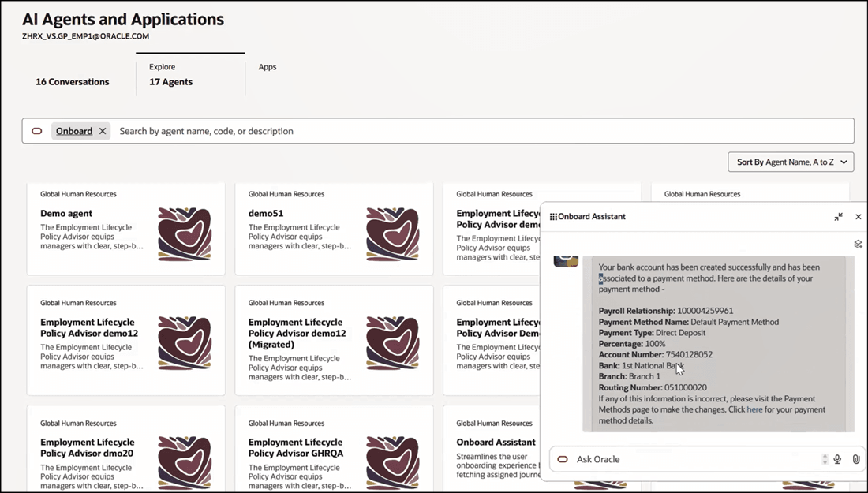Viewport: 868px width, 493px height.
Task: Click the Oracle logo in Ask Oracle box
Action: point(563,459)
